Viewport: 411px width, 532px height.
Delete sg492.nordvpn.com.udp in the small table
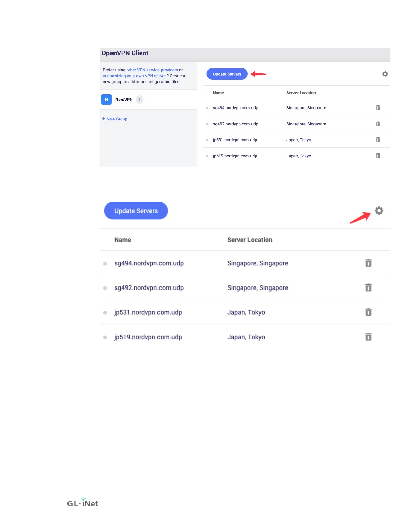(x=378, y=124)
